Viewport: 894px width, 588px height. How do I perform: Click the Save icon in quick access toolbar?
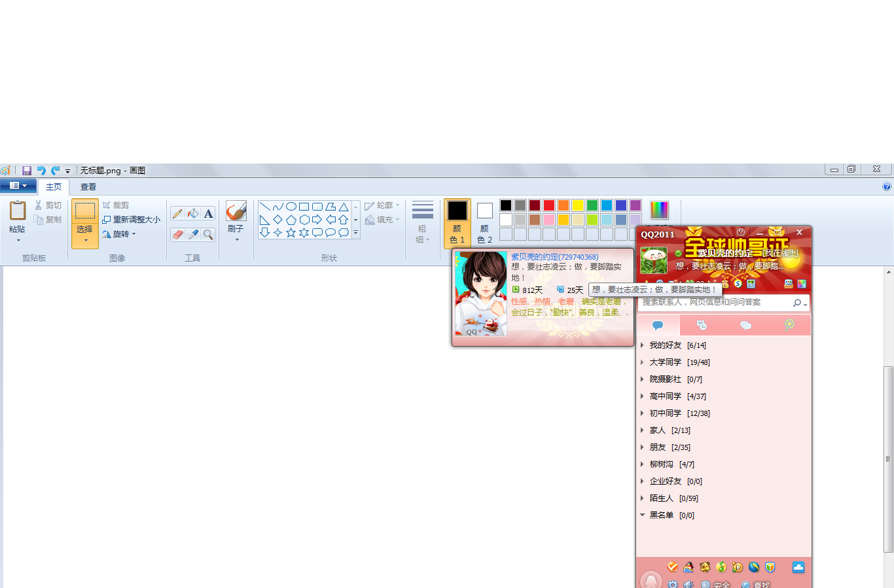coord(27,170)
